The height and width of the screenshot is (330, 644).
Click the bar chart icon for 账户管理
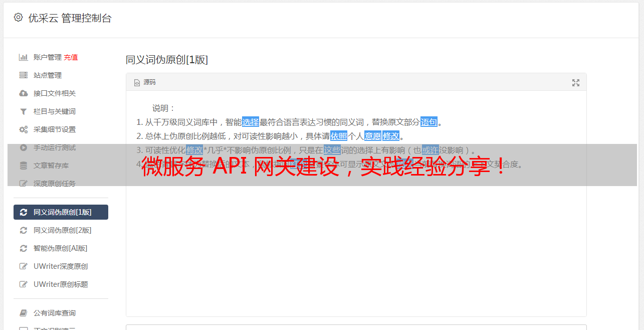point(23,57)
